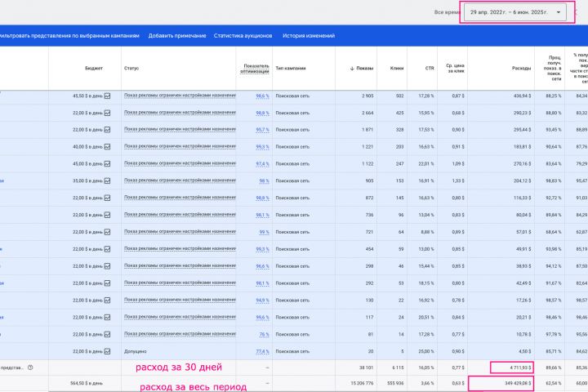The width and height of the screenshot is (588, 392).
Task: Click average CPC value 1,09 $
Action: tap(458, 164)
